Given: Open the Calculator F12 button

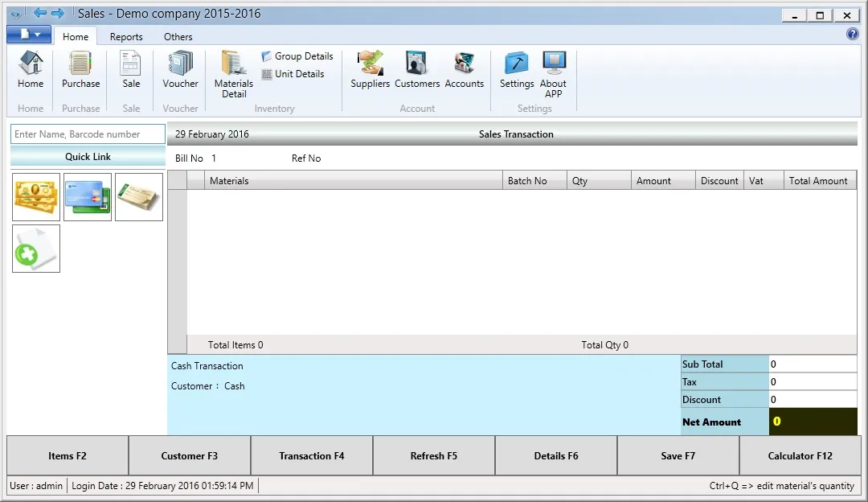Looking at the screenshot, I should 800,455.
